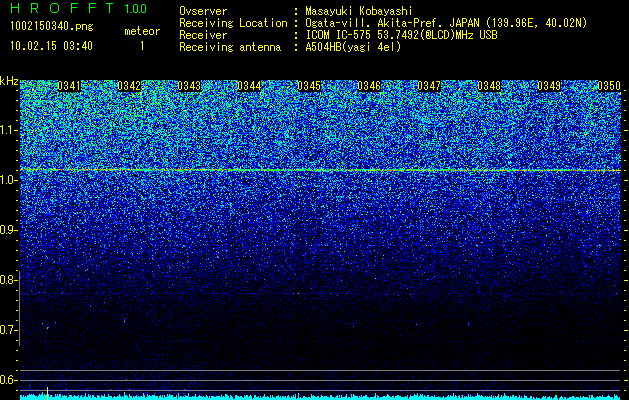Click the 0346 time marker
Image resolution: width=629 pixels, height=400 pixels.
point(369,86)
